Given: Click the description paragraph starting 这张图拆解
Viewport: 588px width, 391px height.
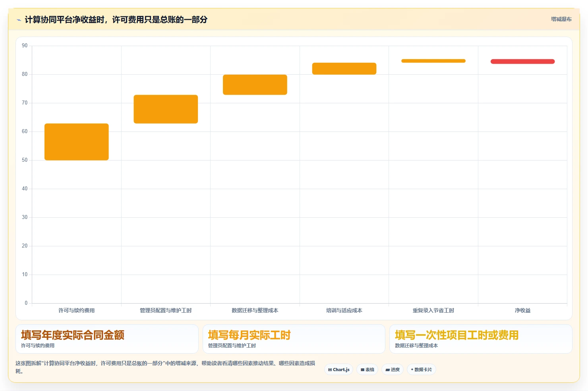Looking at the screenshot, I should tap(165, 367).
